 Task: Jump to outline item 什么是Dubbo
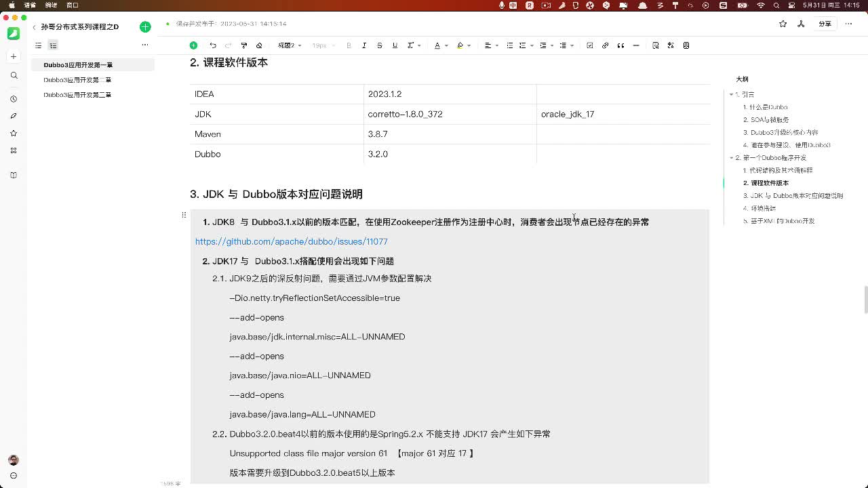[x=765, y=107]
